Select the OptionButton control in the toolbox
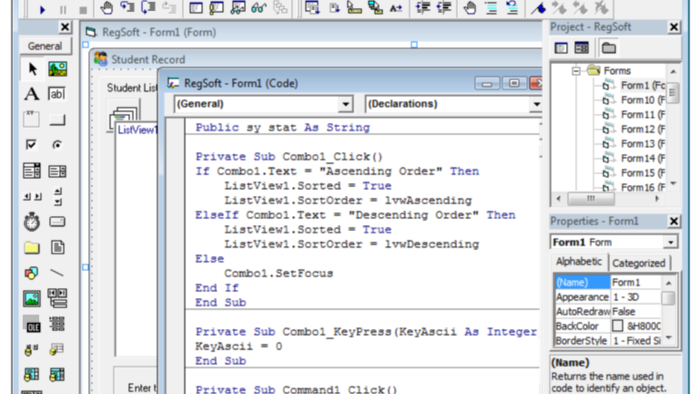Image resolution: width=700 pixels, height=394 pixels. click(x=57, y=145)
